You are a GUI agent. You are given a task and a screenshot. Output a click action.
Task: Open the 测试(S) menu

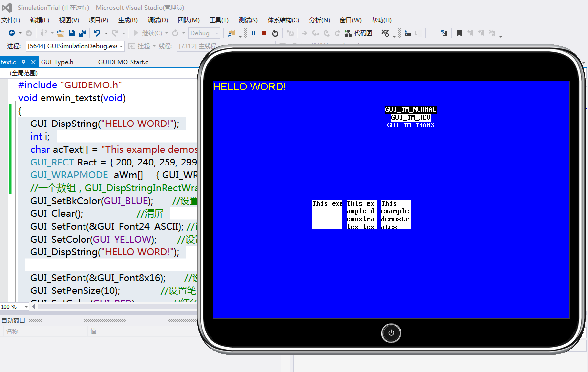point(248,20)
